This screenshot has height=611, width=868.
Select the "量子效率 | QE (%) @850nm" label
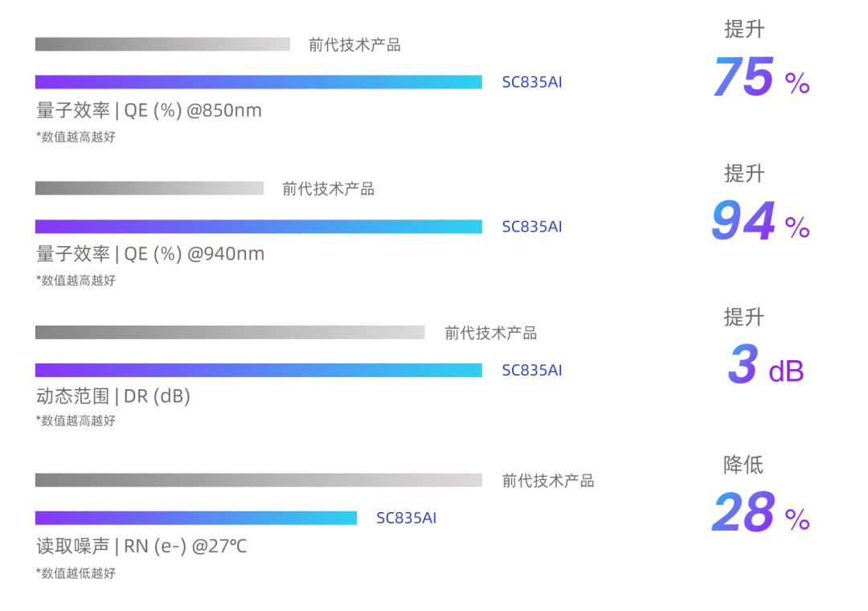(149, 110)
